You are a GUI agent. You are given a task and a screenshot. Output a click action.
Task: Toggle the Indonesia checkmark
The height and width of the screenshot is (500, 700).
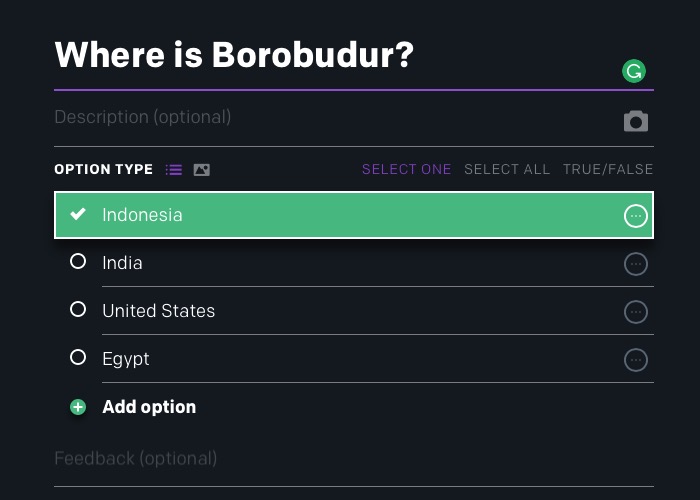78,214
